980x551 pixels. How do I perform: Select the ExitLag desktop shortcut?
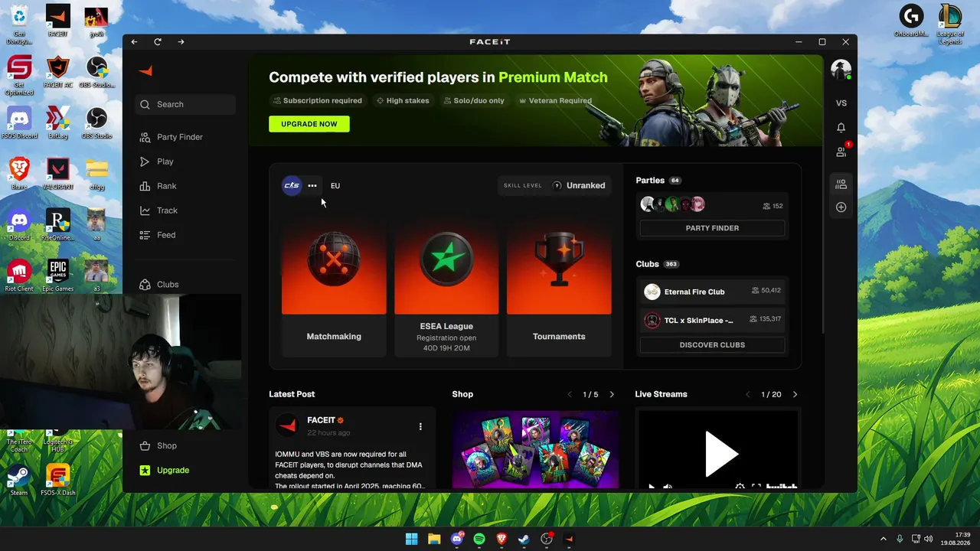click(57, 122)
